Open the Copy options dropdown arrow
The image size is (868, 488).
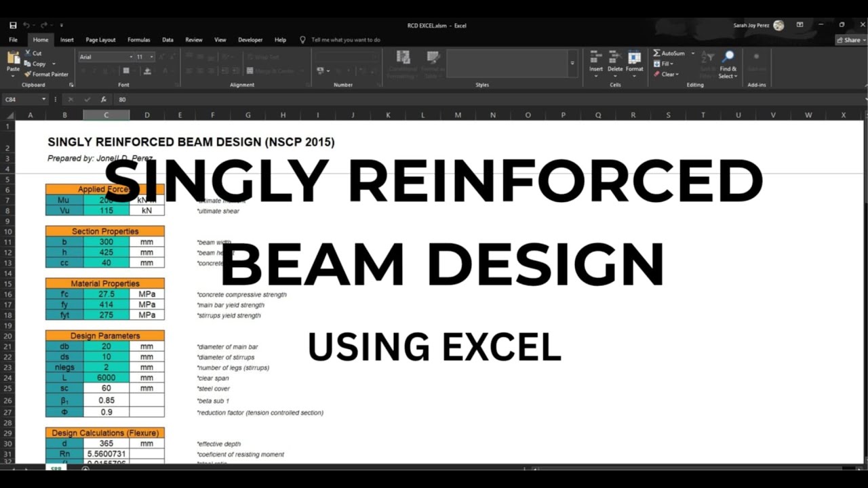coord(52,64)
